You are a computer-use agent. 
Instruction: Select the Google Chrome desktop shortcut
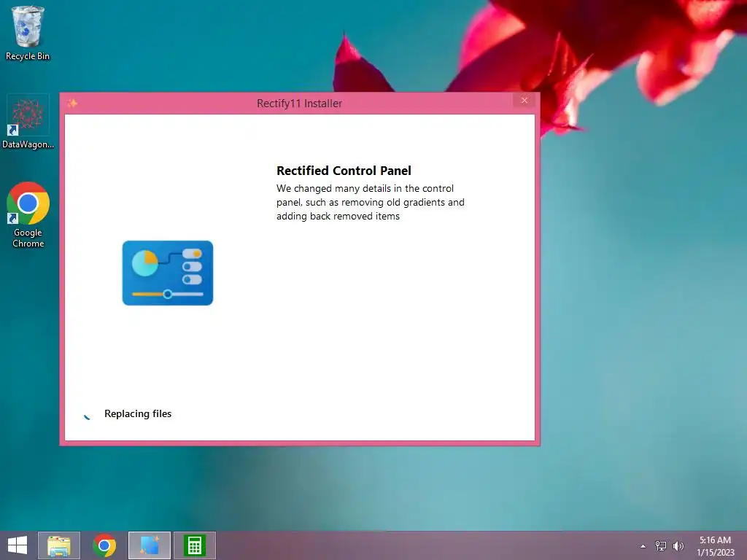(28, 215)
